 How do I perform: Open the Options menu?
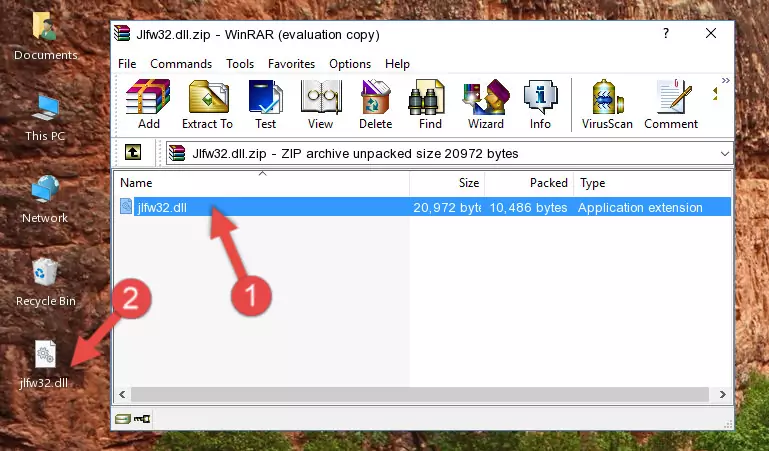[x=350, y=64]
